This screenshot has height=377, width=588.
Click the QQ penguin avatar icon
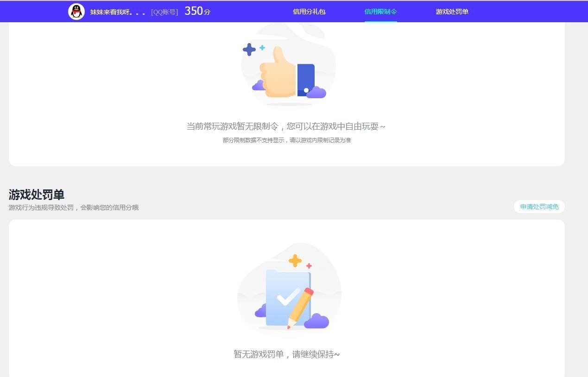point(76,12)
